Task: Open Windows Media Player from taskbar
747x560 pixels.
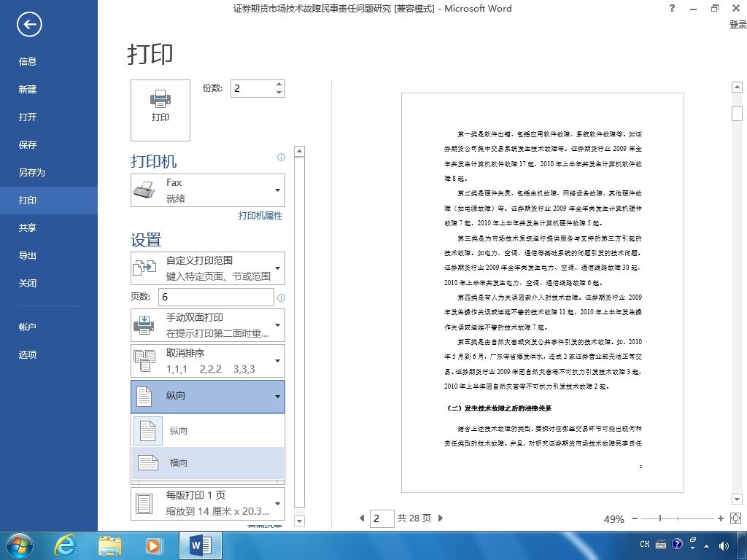Action: click(x=154, y=545)
